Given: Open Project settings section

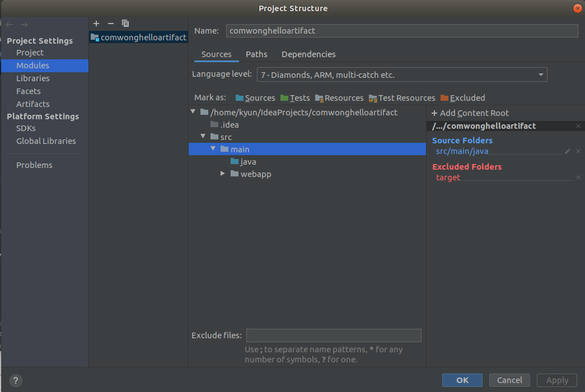Looking at the screenshot, I should [x=30, y=53].
